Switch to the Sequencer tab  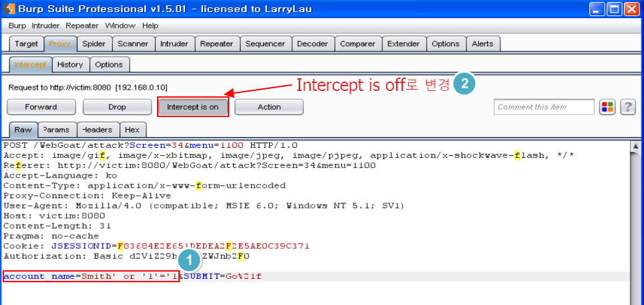265,43
